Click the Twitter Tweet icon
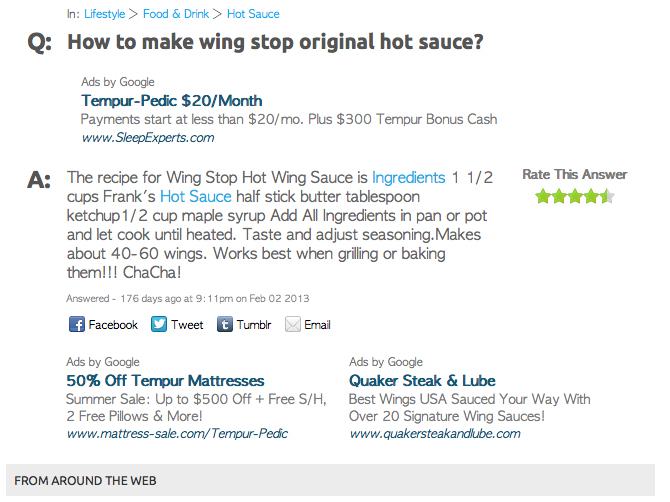This screenshot has height=502, width=670. click(x=159, y=324)
